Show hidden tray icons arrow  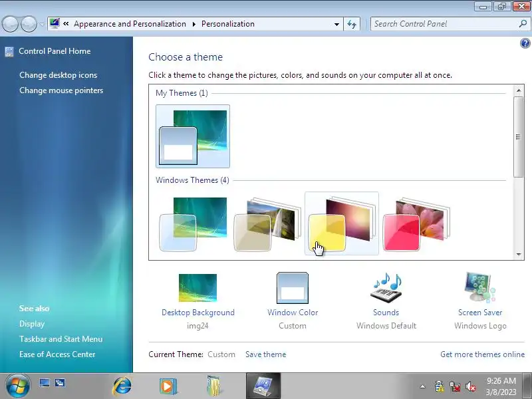[x=422, y=386]
